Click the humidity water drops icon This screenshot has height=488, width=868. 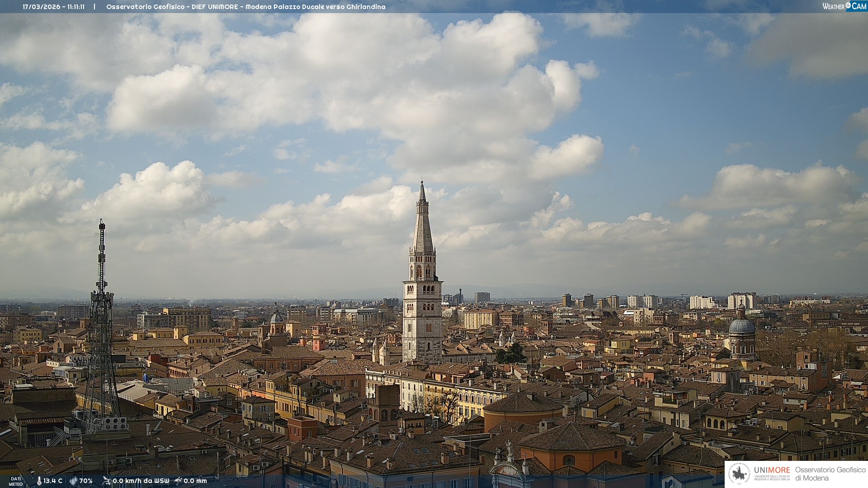click(x=73, y=481)
